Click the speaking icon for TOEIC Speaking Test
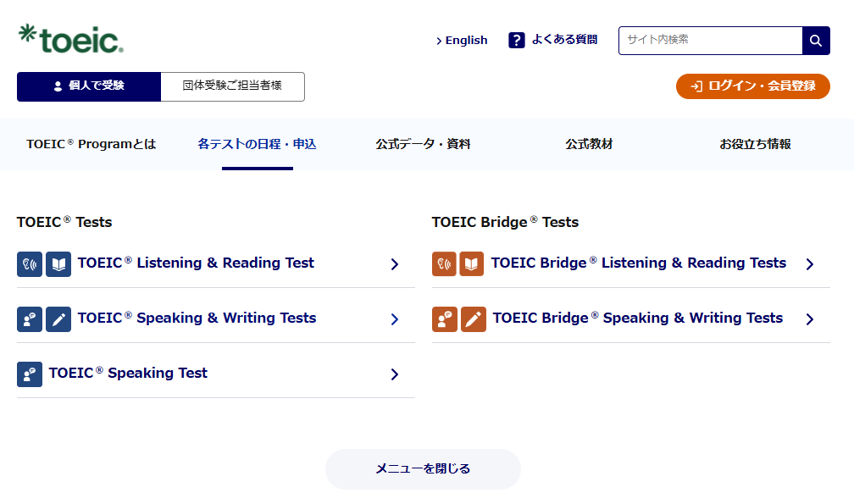 30,374
